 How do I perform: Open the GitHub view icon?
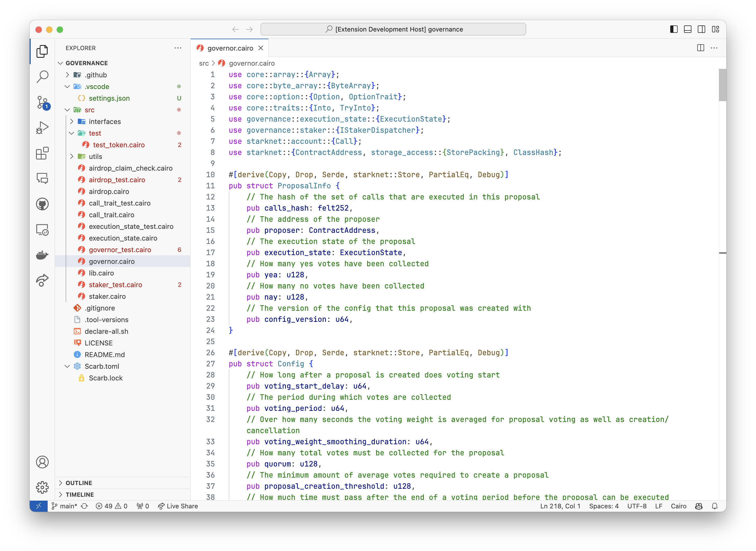pos(42,204)
